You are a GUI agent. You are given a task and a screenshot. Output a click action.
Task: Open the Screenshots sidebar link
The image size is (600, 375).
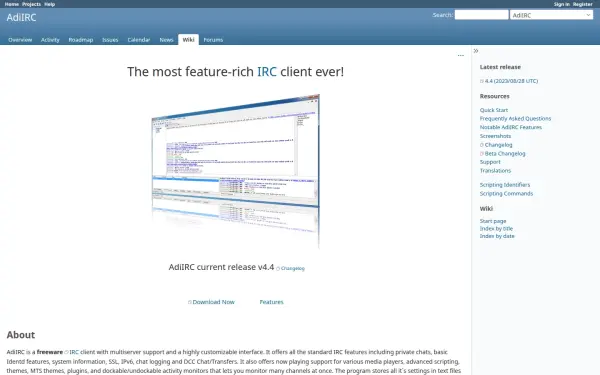[495, 136]
